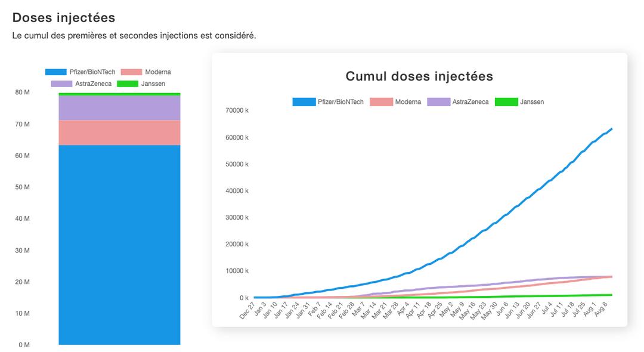Click the '80 M' bar chart axis label
This screenshot has width=644, height=352.
[23, 92]
